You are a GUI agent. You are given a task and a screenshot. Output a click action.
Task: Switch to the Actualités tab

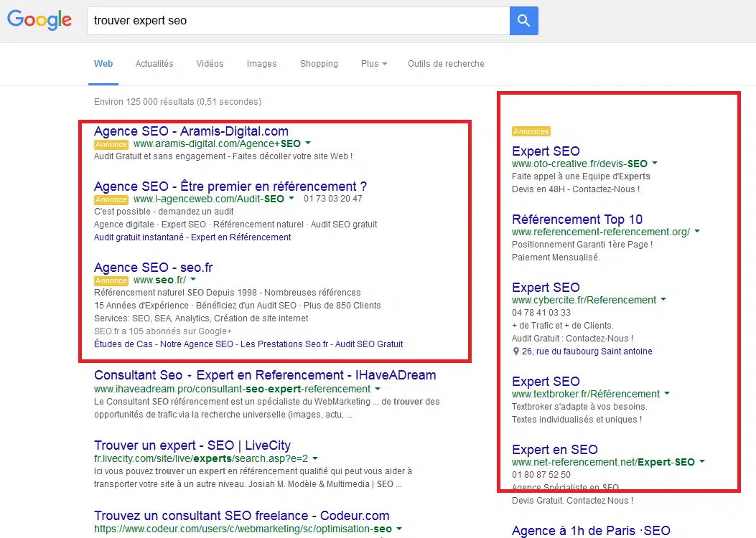154,64
